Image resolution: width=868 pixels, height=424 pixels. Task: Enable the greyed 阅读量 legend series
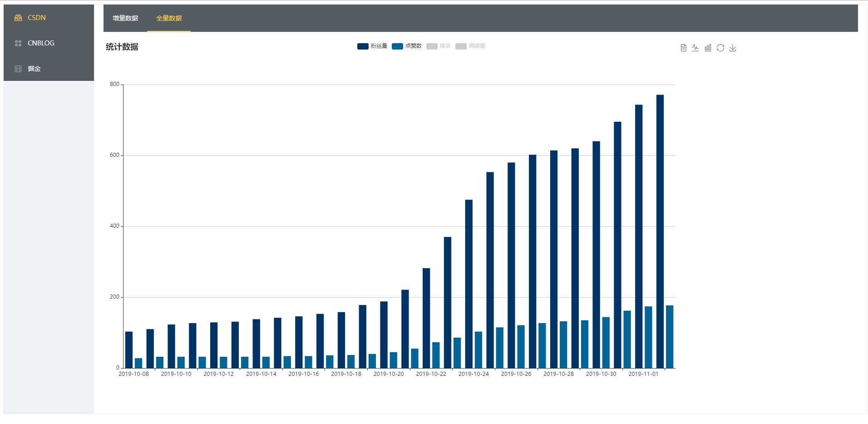(470, 46)
